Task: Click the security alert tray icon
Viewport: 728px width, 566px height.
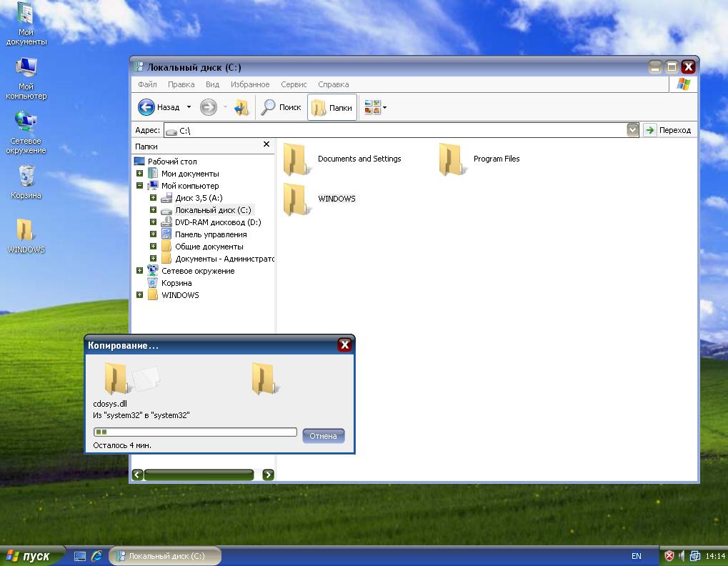Action: 669,556
